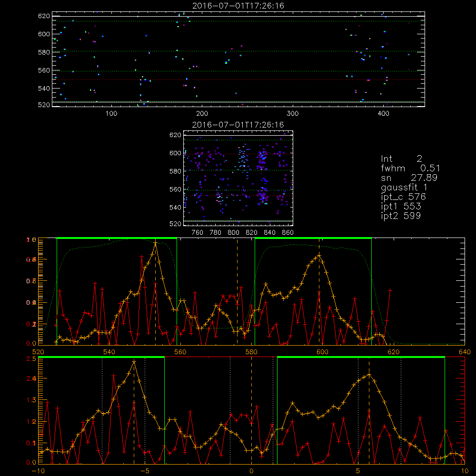Image resolution: width=476 pixels, height=476 pixels.
Task: Click x-axis label -10 of bottom plot
Action: (38, 471)
